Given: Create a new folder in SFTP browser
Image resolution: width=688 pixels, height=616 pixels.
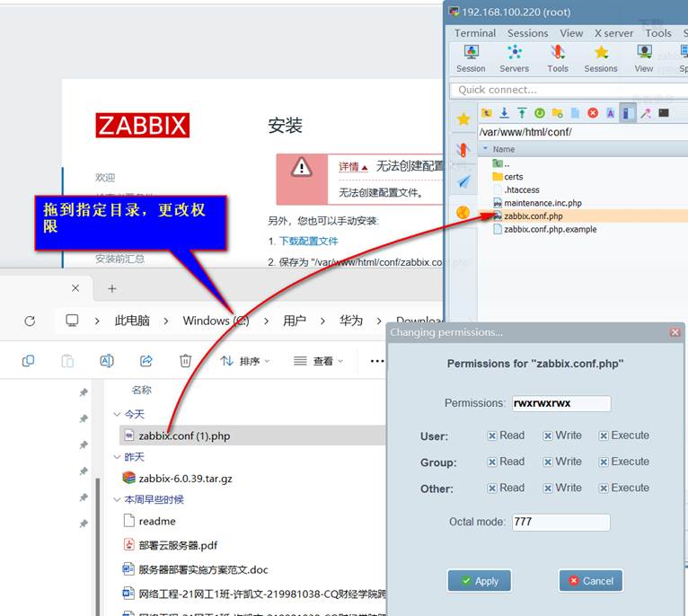Looking at the screenshot, I should [x=557, y=113].
